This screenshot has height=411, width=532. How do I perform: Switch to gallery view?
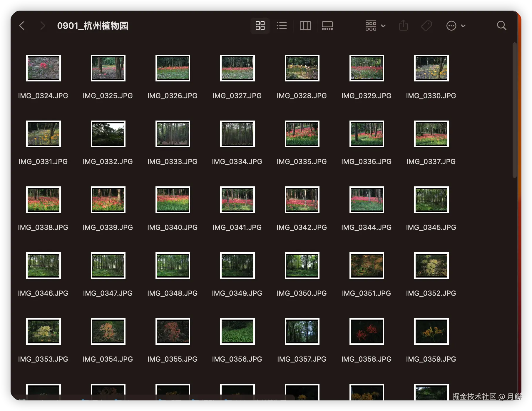[327, 26]
